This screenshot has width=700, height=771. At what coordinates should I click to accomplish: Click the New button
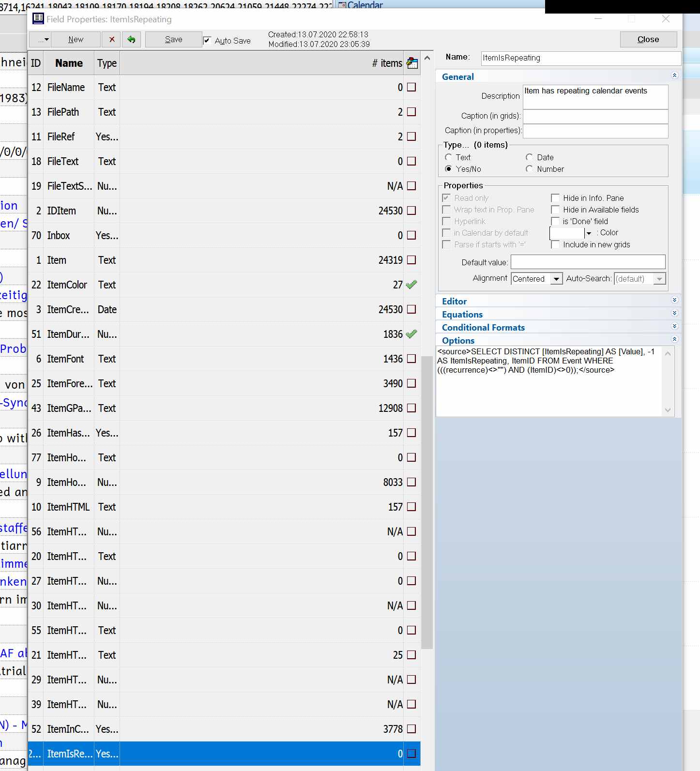coord(76,40)
